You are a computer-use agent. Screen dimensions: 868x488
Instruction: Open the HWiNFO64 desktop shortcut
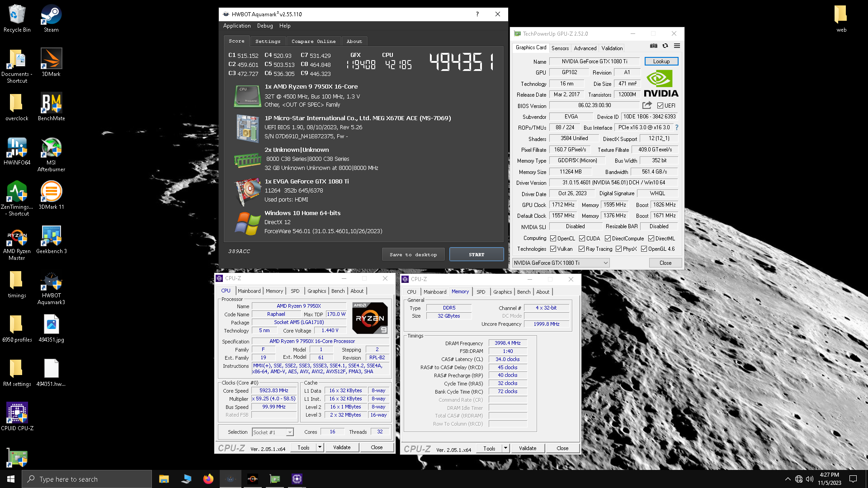(x=17, y=151)
